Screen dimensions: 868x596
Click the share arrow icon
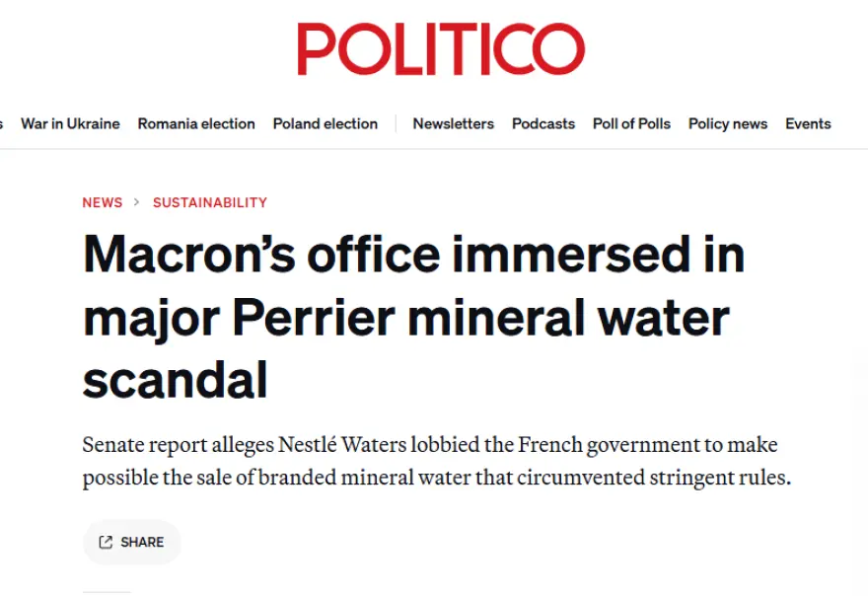(x=106, y=543)
